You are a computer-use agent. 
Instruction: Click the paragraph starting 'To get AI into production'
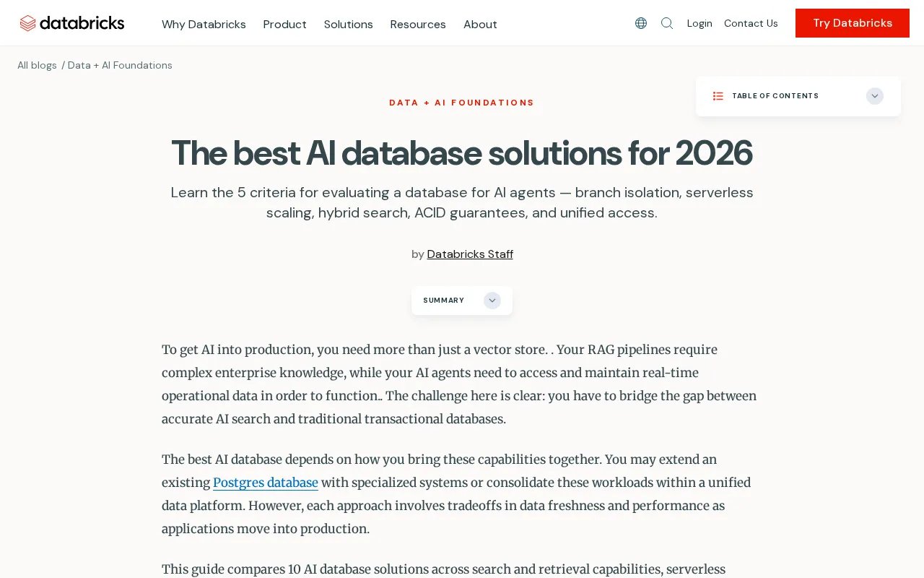pyautogui.click(x=459, y=384)
